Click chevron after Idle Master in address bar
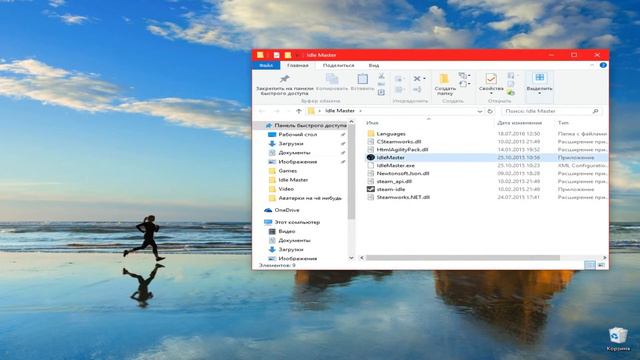The image size is (640, 360). click(360, 111)
